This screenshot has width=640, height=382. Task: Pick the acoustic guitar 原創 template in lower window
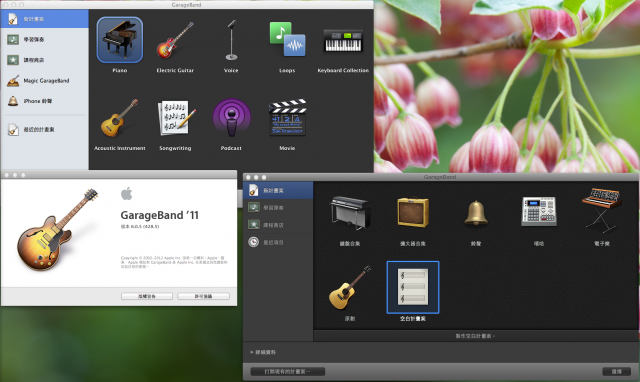[x=350, y=287]
